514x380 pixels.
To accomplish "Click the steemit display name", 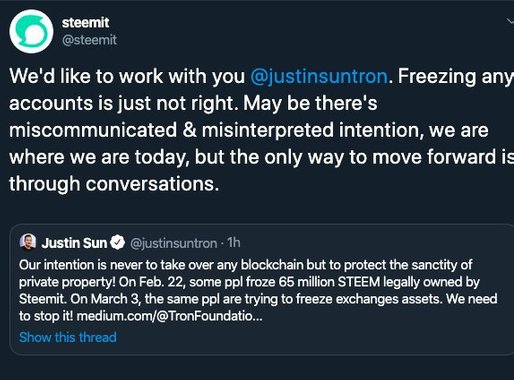I will [85, 23].
